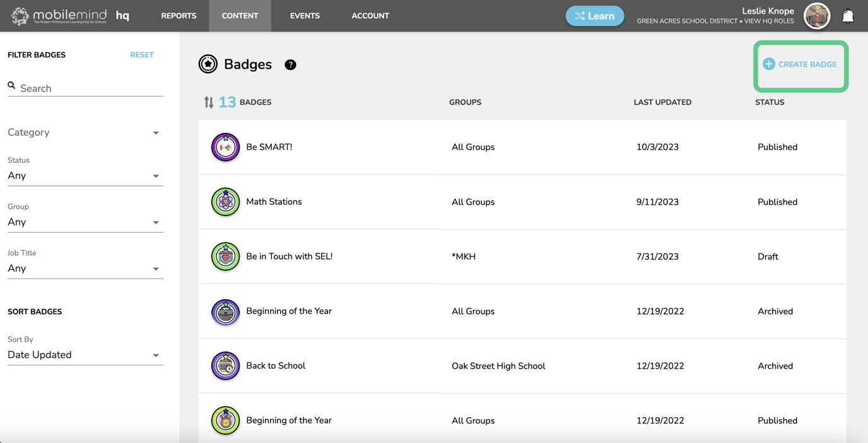Image resolution: width=868 pixels, height=443 pixels.
Task: Click the Be SMART! badge artwork
Action: click(x=225, y=147)
